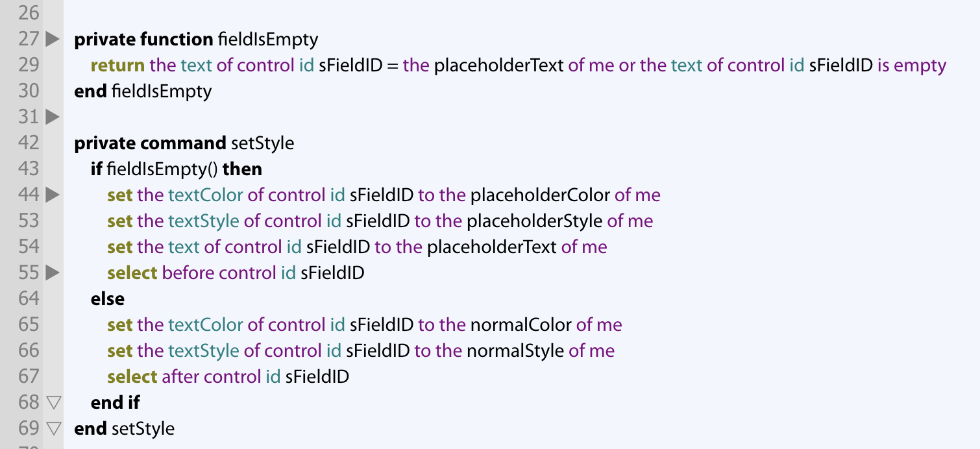Click 'end fieldIsEmpty' text
Viewport: 980px width, 449px height.
tap(143, 91)
